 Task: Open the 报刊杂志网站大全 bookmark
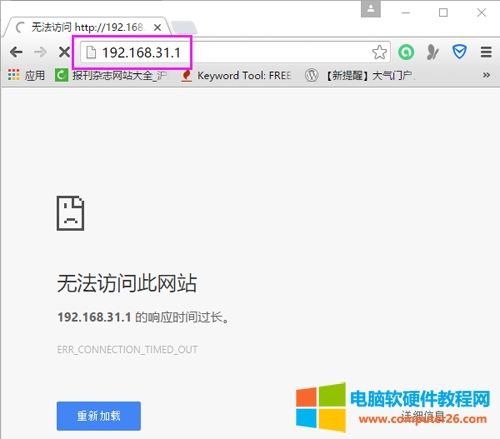pyautogui.click(x=112, y=75)
